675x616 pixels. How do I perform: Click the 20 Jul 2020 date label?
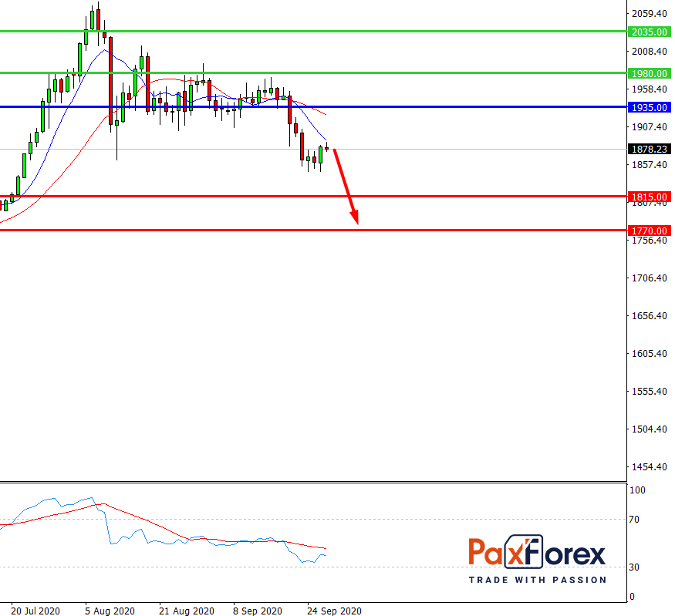(x=35, y=611)
